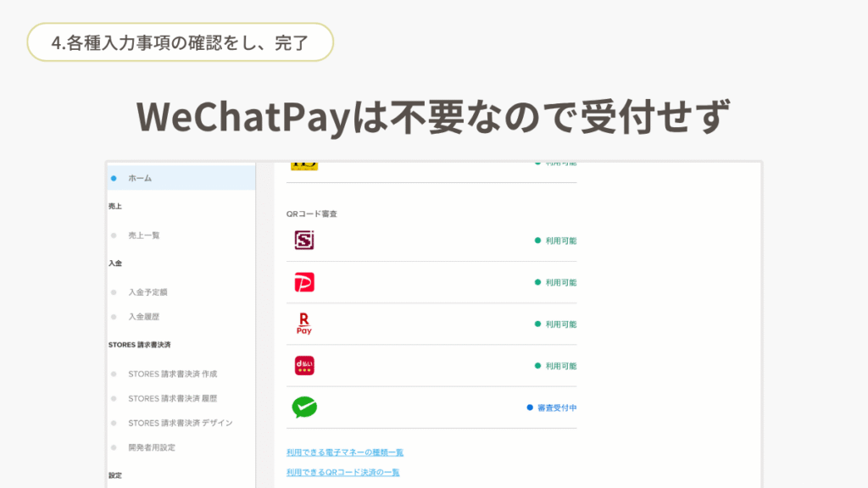Click the Rakuten Pay logo
868x488 pixels.
pos(303,324)
